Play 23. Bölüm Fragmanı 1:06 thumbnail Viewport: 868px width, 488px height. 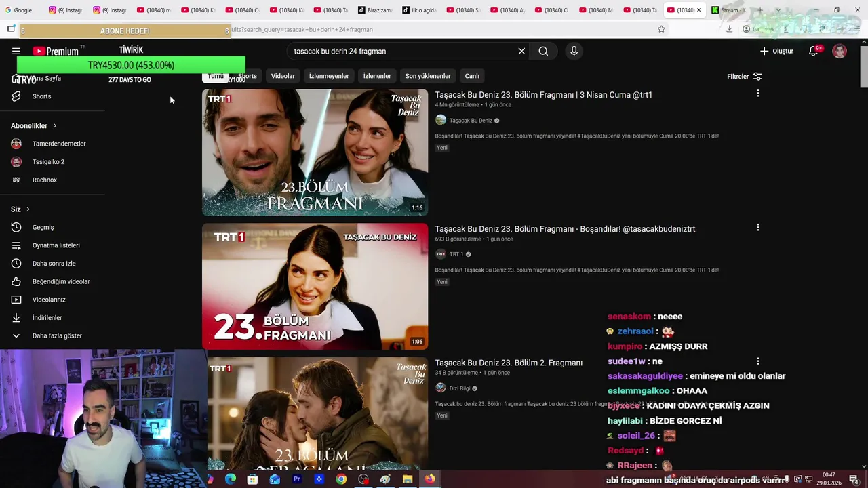pos(315,287)
